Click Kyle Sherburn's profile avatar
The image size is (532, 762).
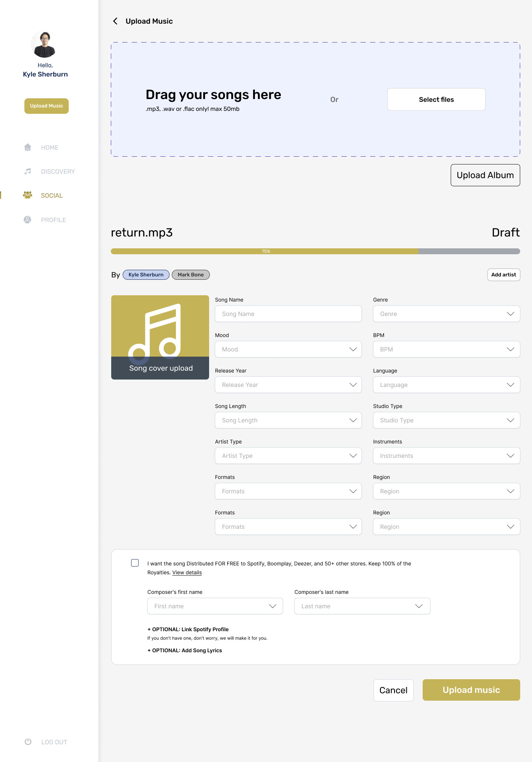[45, 45]
